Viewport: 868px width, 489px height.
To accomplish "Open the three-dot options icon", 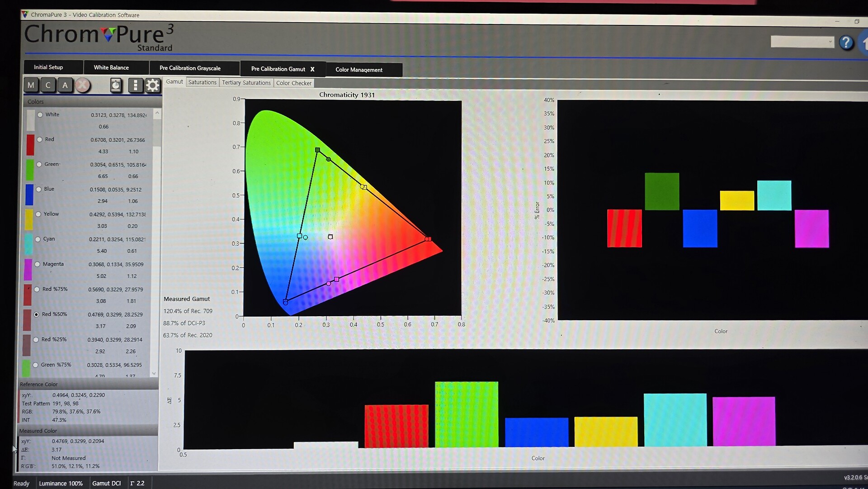I will coord(135,85).
